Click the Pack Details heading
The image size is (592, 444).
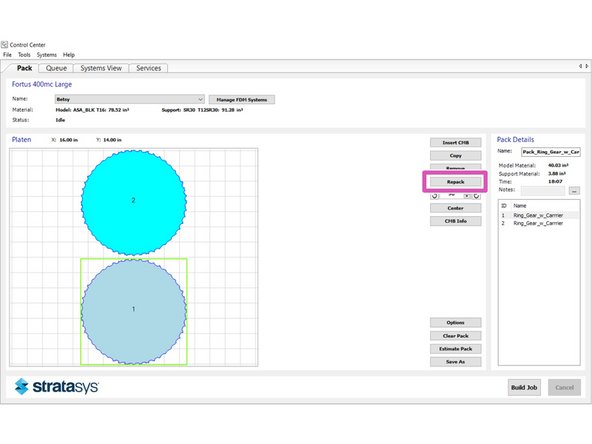tap(515, 140)
